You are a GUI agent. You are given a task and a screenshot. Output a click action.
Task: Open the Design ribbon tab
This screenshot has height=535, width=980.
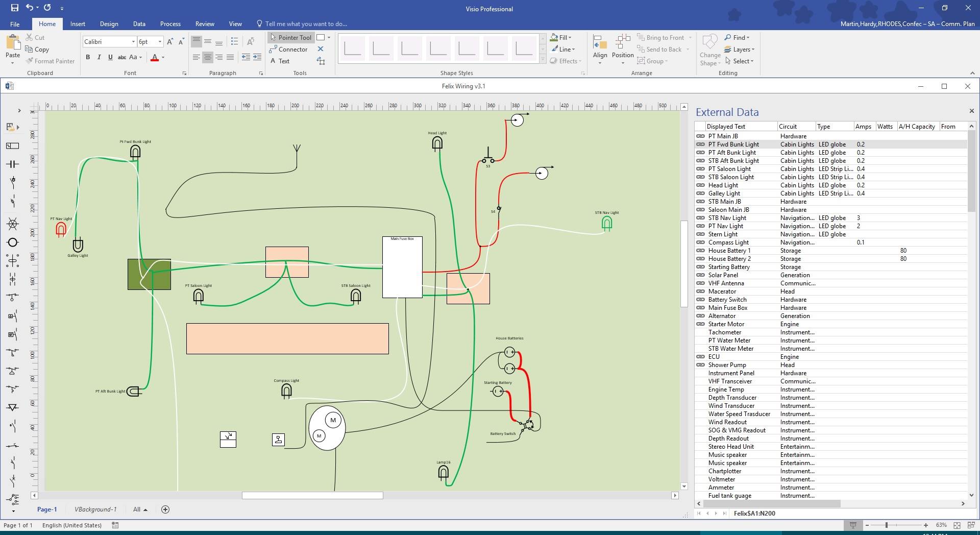[109, 24]
